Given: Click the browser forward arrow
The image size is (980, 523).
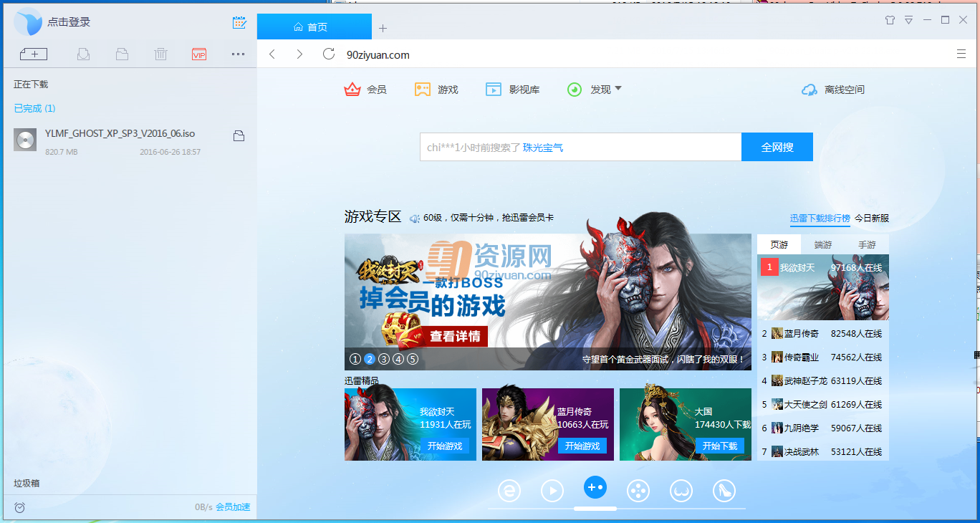Looking at the screenshot, I should (x=299, y=54).
